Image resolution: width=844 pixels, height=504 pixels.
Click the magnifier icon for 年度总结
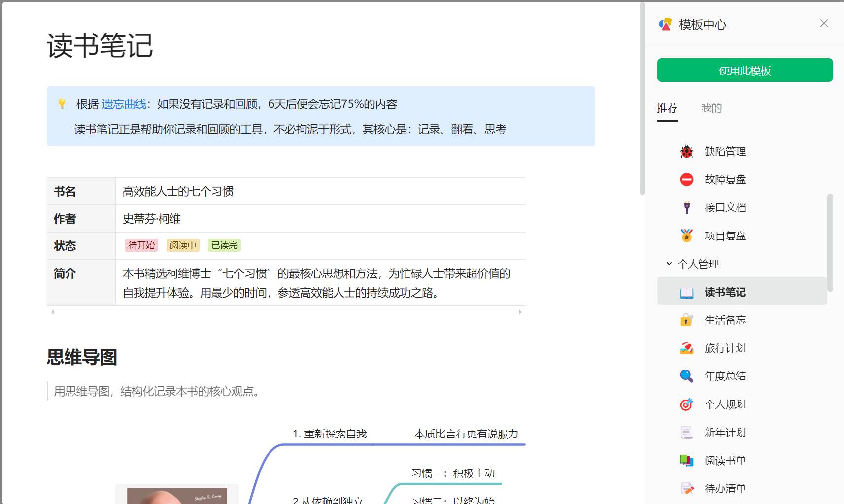coord(687,376)
